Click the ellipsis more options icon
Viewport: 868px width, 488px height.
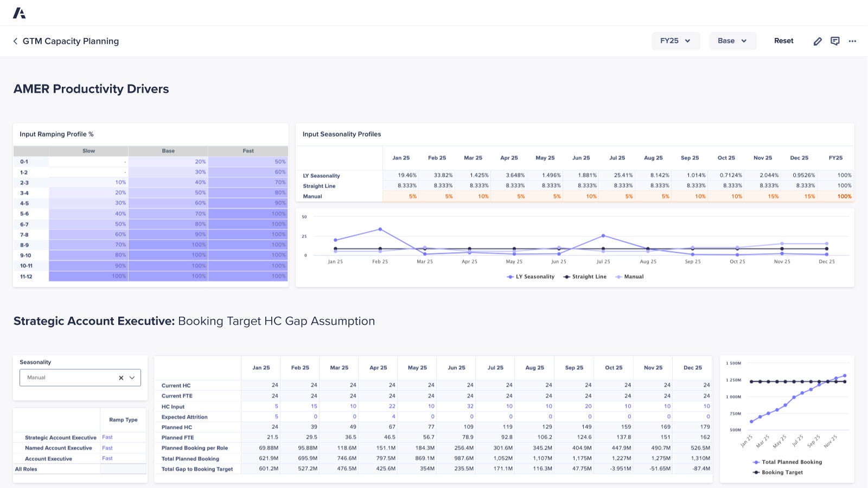852,41
